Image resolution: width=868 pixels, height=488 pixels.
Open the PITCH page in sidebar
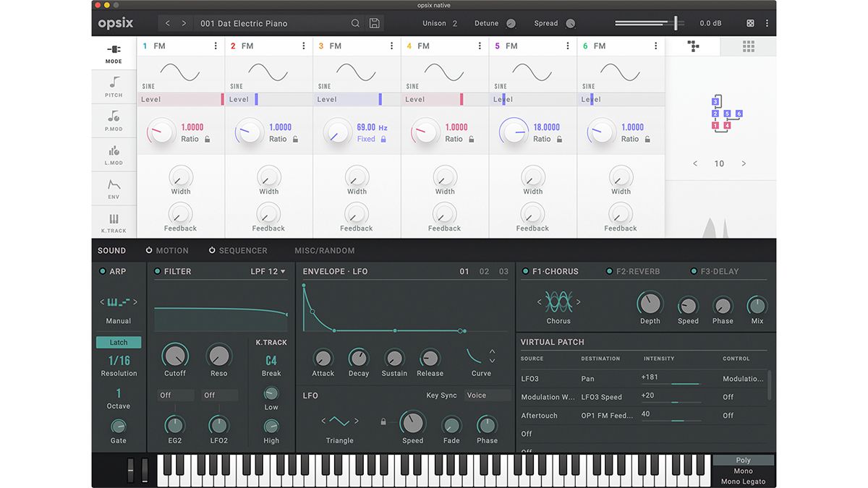pyautogui.click(x=114, y=87)
